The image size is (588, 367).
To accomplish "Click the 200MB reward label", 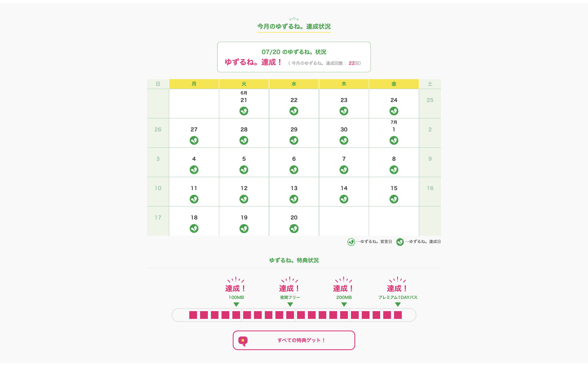I will click(344, 297).
